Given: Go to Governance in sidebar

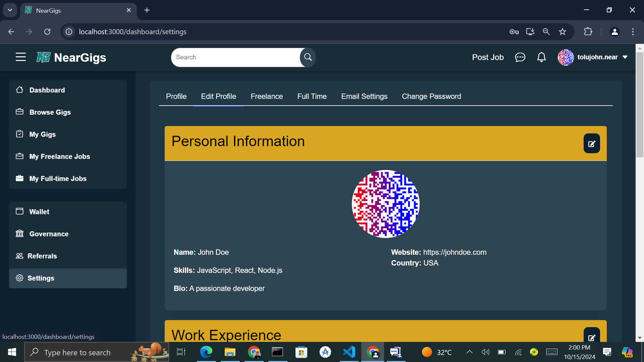Looking at the screenshot, I should tap(49, 234).
